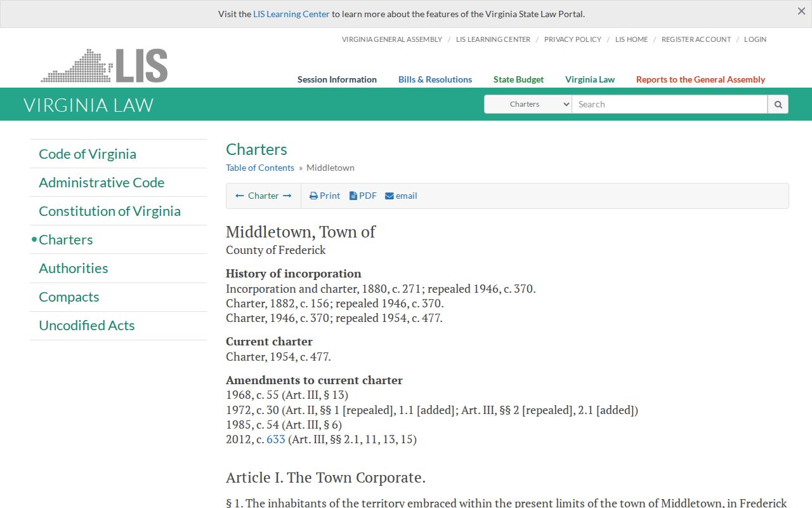Print this charter
This screenshot has height=508, width=812.
(x=325, y=196)
